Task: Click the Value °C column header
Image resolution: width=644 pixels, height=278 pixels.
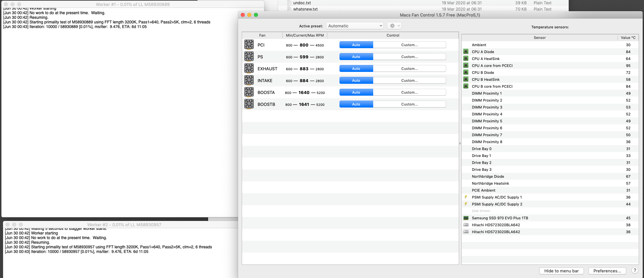Action: [628, 38]
